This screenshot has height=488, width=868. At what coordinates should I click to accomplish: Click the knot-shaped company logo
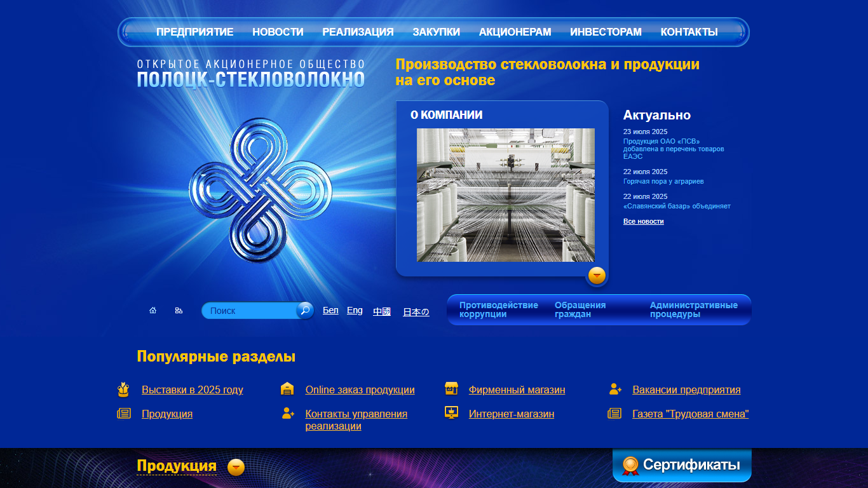(x=261, y=190)
